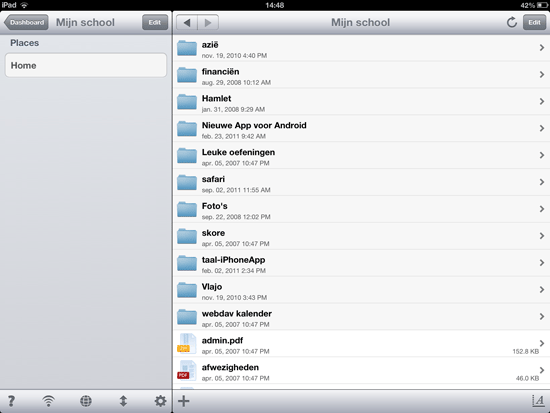Expand the Hamlet folder chevron

pos(542,101)
